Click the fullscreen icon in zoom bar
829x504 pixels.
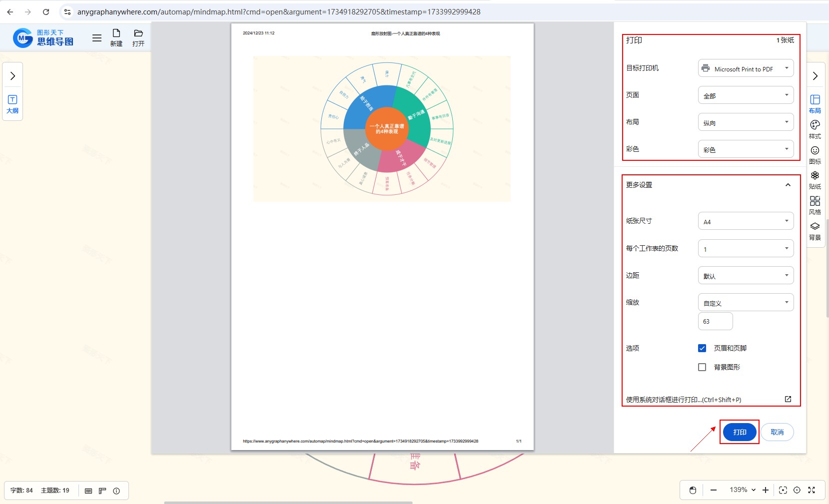[812, 490]
